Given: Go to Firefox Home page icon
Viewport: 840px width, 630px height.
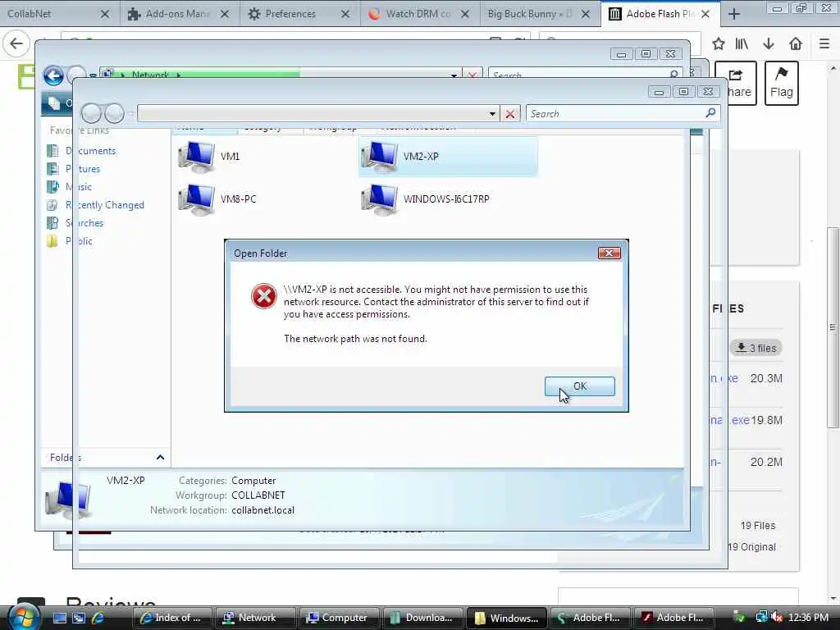Looking at the screenshot, I should pyautogui.click(x=796, y=44).
